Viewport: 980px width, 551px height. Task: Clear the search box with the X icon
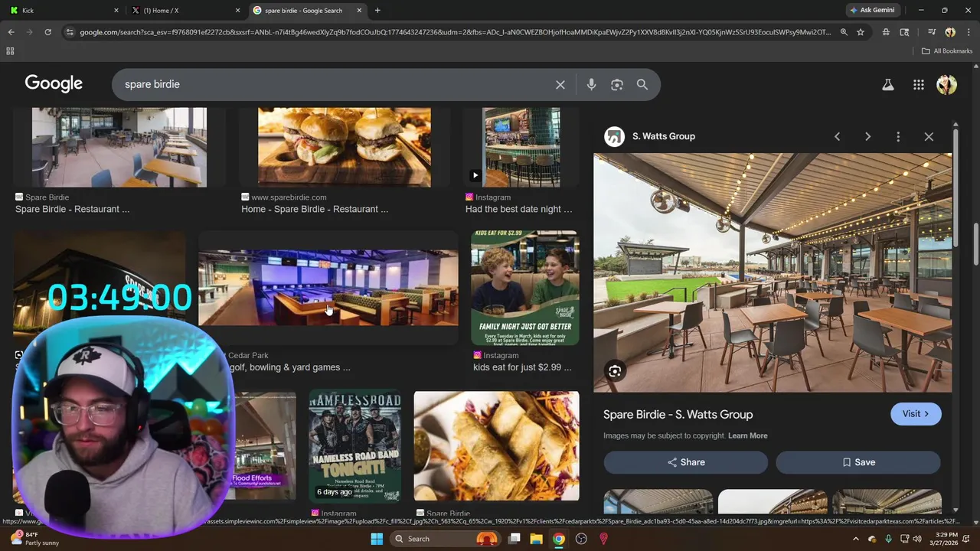point(560,84)
